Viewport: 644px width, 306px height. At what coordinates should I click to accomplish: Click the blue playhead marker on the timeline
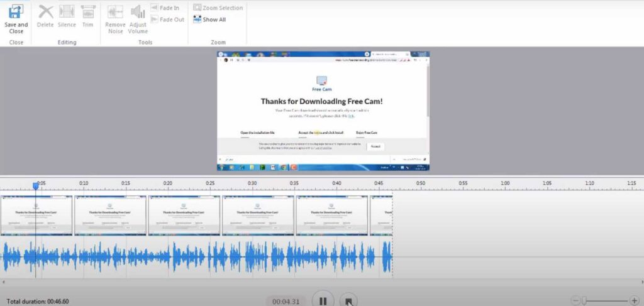click(36, 186)
